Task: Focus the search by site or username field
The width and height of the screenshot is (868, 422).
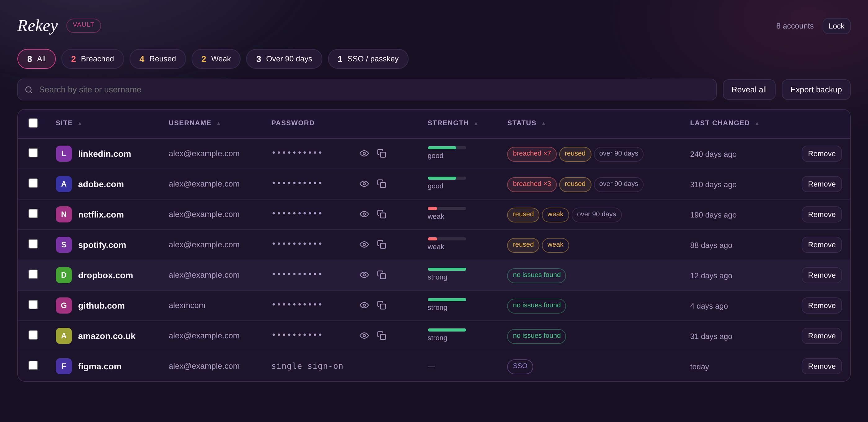Action: [367, 90]
